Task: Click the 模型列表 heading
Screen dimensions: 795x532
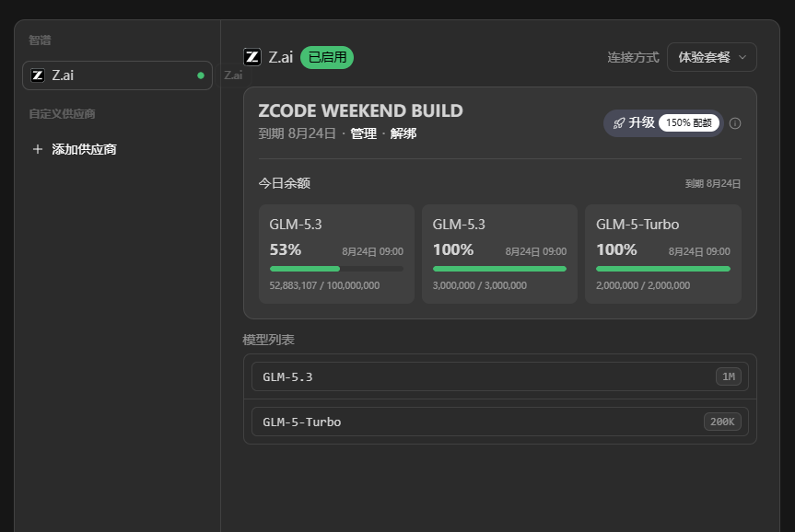Action: point(268,340)
